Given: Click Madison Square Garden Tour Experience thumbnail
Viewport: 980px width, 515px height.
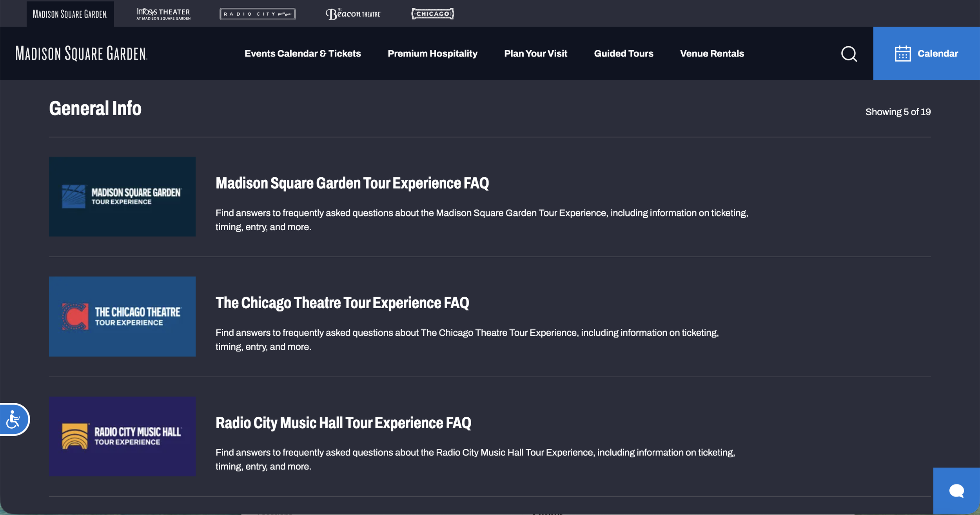Looking at the screenshot, I should [x=122, y=197].
